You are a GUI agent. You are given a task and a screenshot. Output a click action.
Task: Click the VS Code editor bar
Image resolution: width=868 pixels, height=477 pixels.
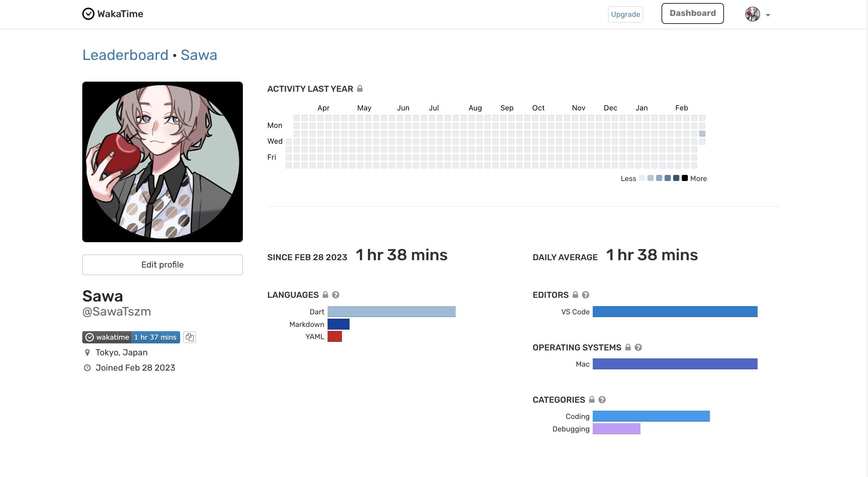coord(675,312)
